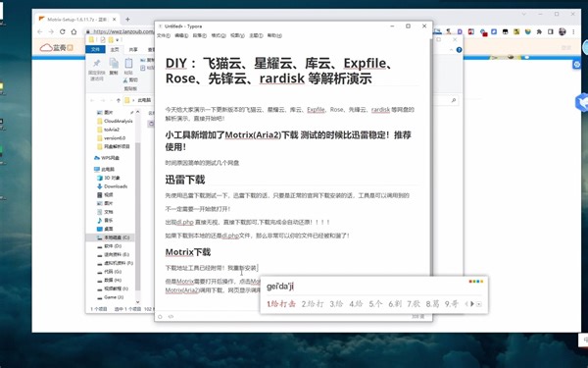The width and height of the screenshot is (588, 368).
Task: Choose IME candidate 5 个
Action: pyautogui.click(x=375, y=304)
